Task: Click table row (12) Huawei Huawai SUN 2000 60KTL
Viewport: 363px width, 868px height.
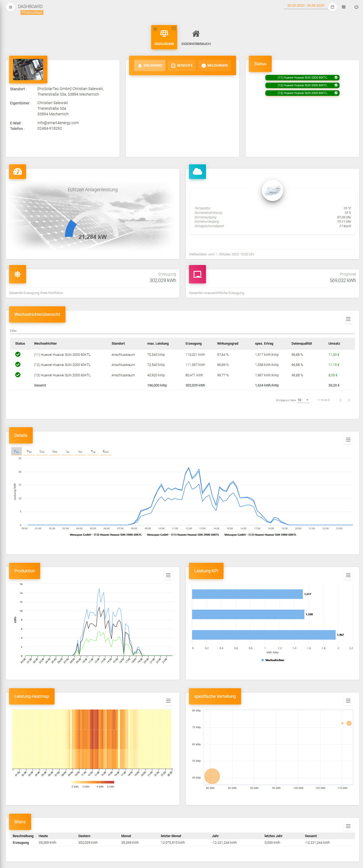Action: pos(183,365)
